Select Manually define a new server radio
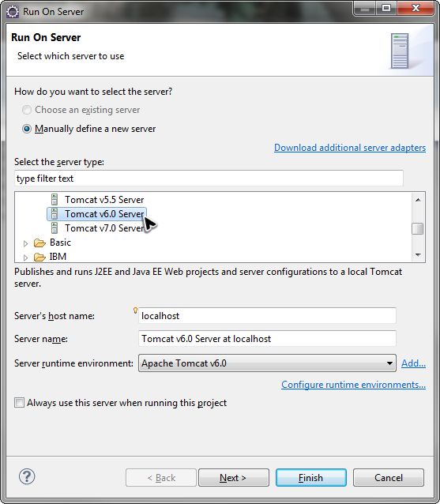This screenshot has width=440, height=504. (27, 129)
